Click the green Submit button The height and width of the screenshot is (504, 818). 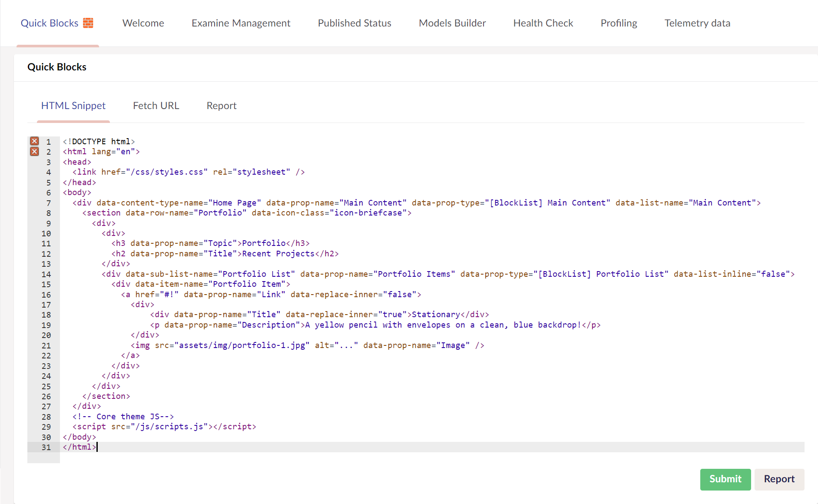pyautogui.click(x=725, y=479)
